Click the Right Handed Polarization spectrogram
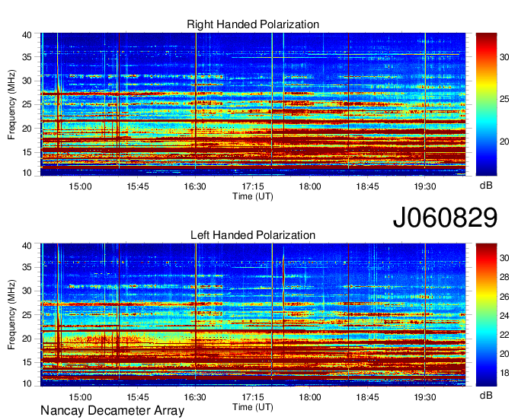 [253, 104]
